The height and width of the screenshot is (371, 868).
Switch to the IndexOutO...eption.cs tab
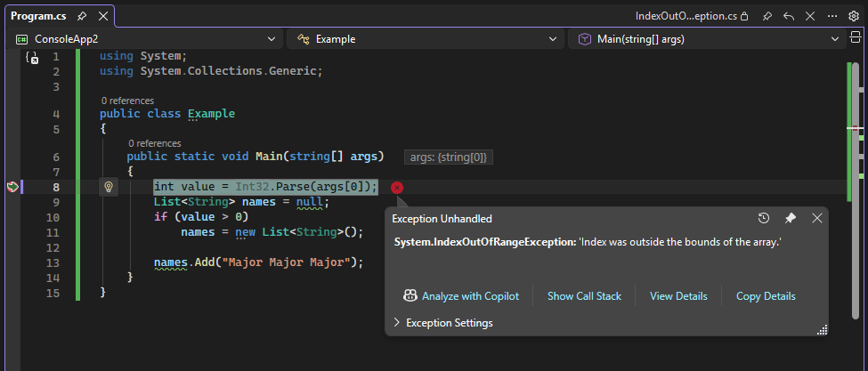685,16
